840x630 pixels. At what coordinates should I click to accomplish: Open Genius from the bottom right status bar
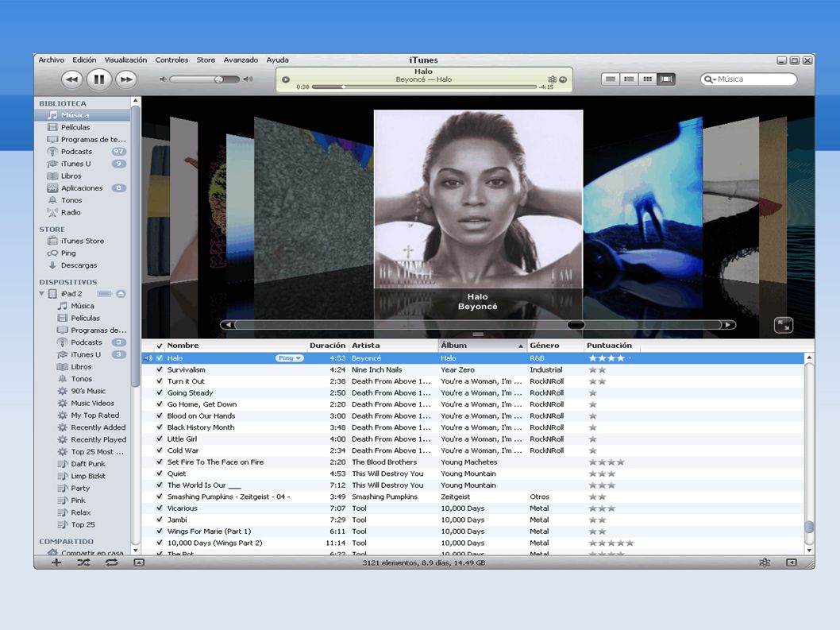(765, 562)
